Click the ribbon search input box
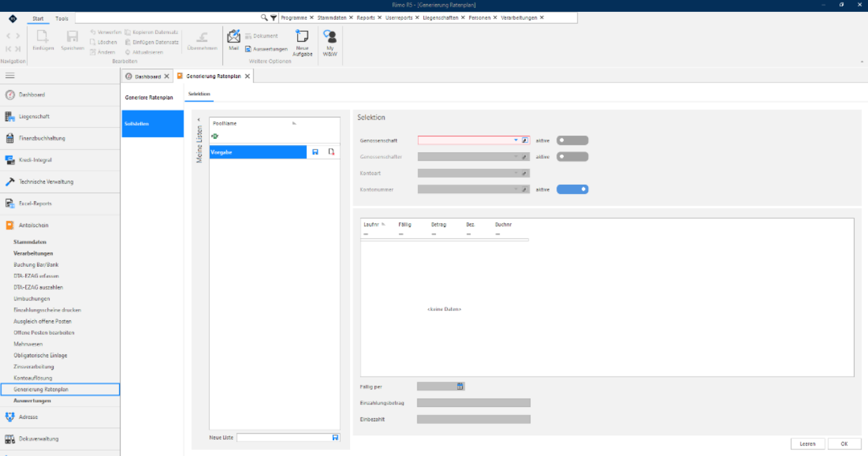The width and height of the screenshot is (868, 456). [166, 18]
